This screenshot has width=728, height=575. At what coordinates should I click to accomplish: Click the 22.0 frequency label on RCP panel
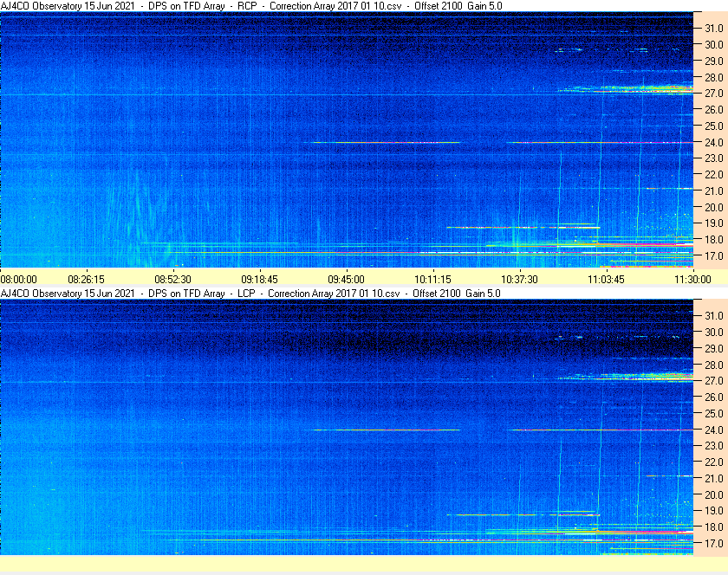click(713, 175)
